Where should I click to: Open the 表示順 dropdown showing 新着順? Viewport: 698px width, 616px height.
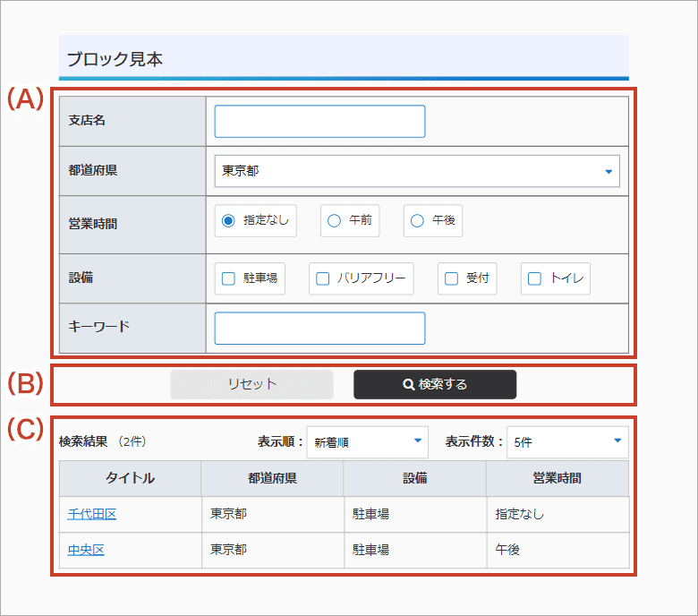(x=367, y=441)
